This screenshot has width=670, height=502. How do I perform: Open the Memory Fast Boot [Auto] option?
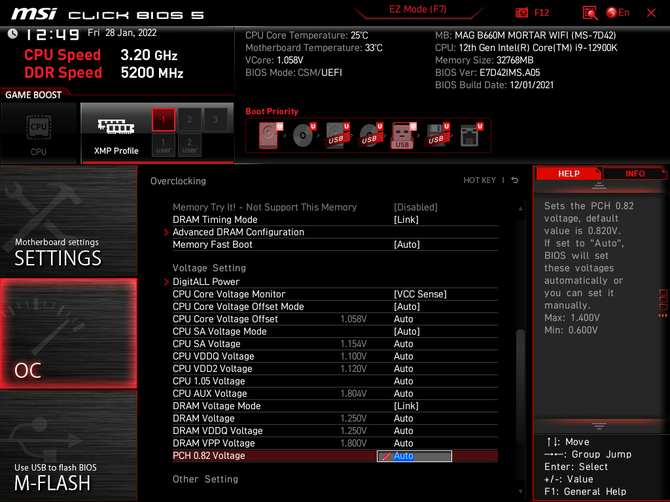(x=406, y=244)
